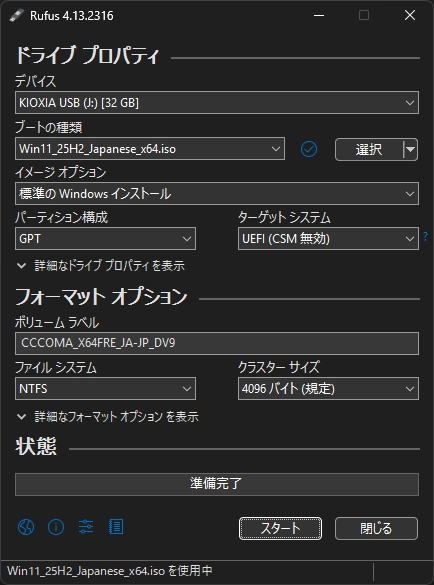Image resolution: width=434 pixels, height=585 pixels.
Task: Click status text Win11_25H2_Japanese_x64.iso を使用中
Action: [x=110, y=570]
